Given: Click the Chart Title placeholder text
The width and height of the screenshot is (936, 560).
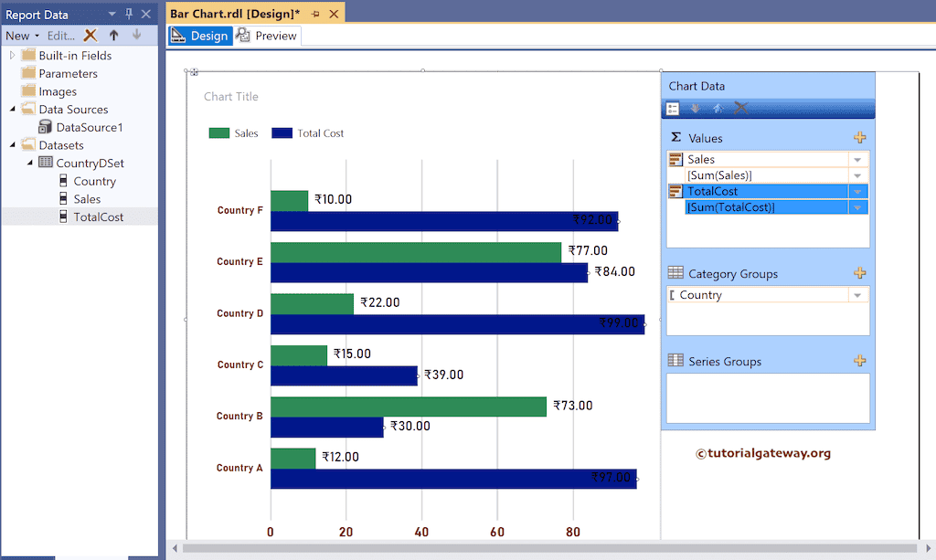Looking at the screenshot, I should tap(231, 97).
